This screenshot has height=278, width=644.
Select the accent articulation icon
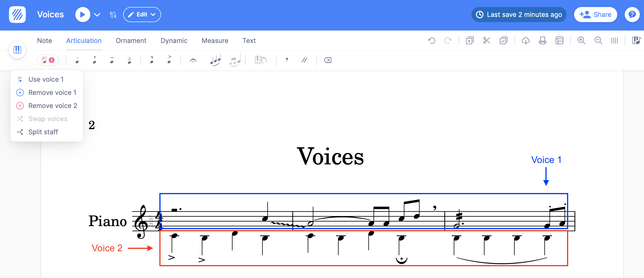(x=169, y=60)
